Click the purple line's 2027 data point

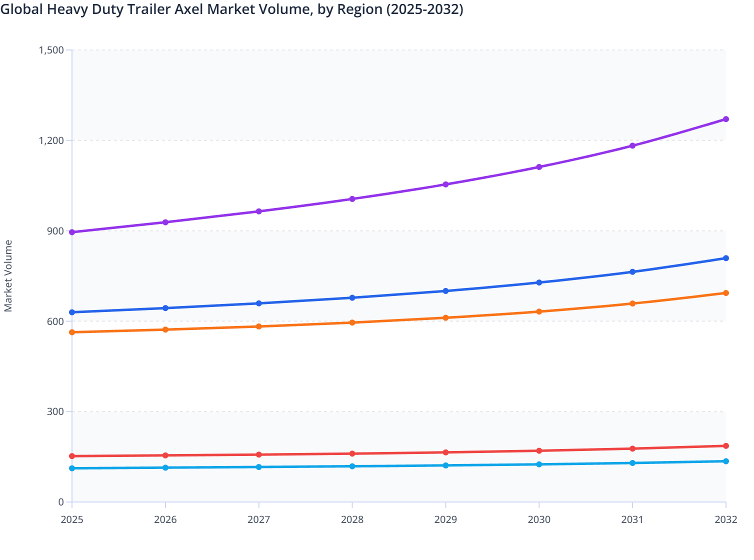point(259,211)
